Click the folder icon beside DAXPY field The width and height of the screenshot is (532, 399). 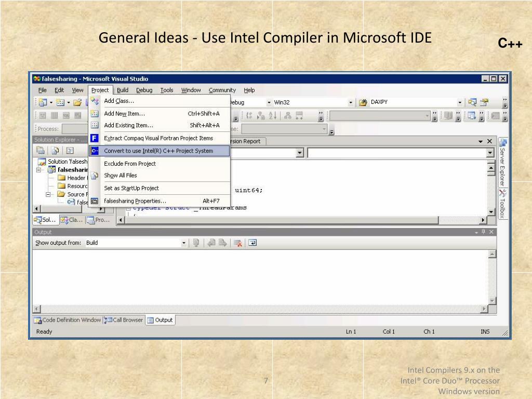tap(363, 102)
